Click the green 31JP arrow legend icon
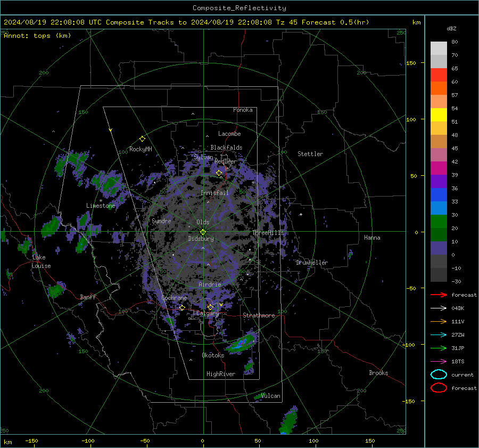 click(439, 348)
